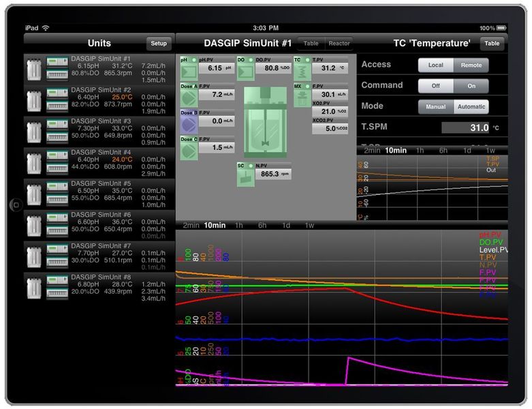Select DASGIP SimUnit #4 in the list

[x=99, y=163]
